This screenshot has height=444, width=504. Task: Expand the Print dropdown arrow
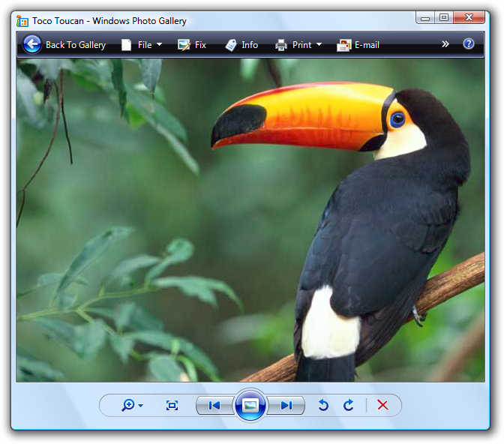point(319,45)
